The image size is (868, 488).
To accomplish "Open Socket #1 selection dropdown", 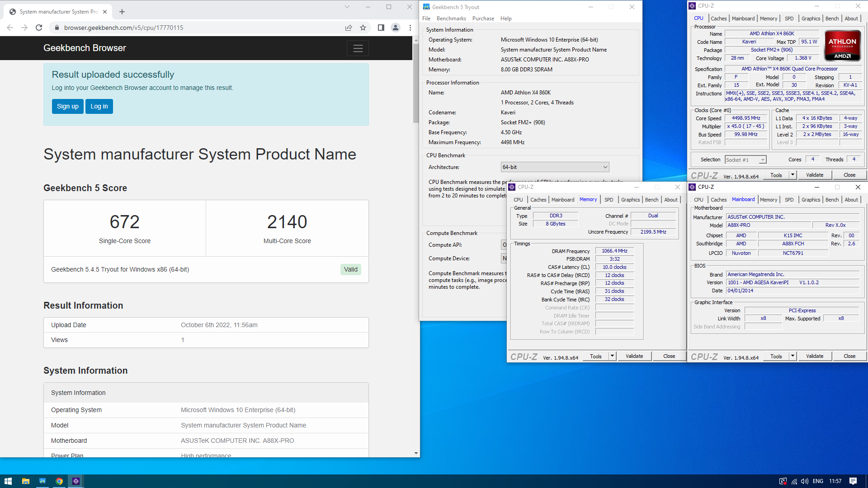I will click(x=746, y=160).
